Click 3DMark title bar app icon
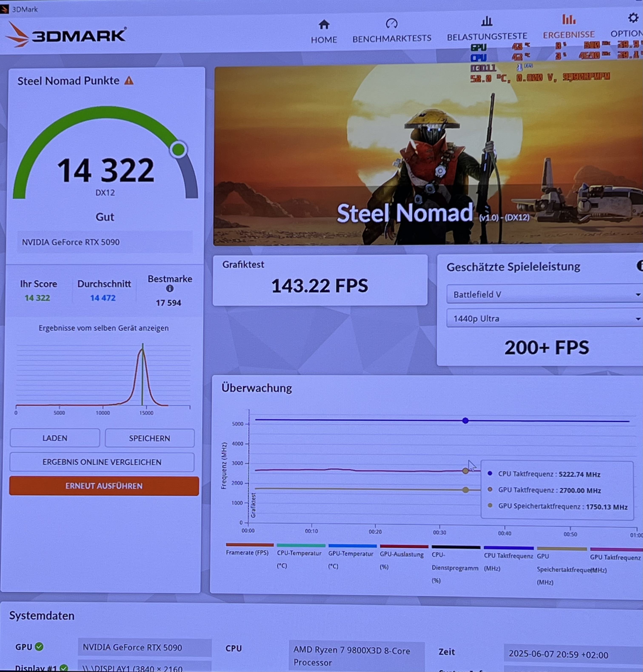Image resolution: width=643 pixels, height=672 pixels. pos(4,9)
